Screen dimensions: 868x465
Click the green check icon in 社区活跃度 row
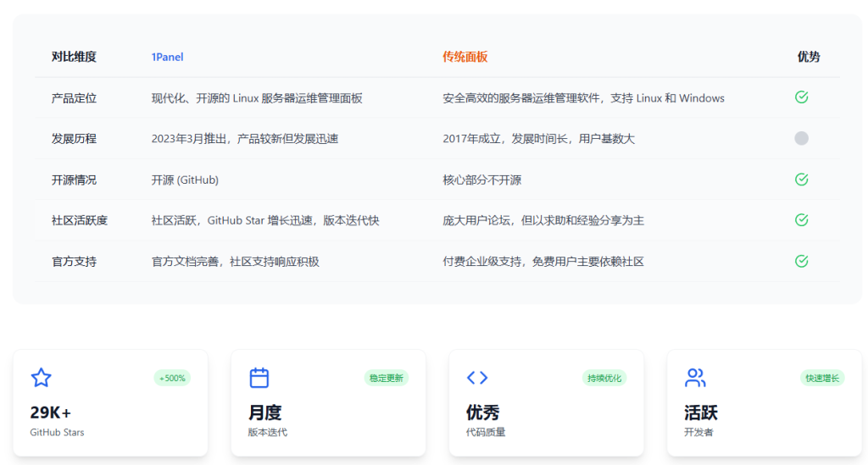801,220
